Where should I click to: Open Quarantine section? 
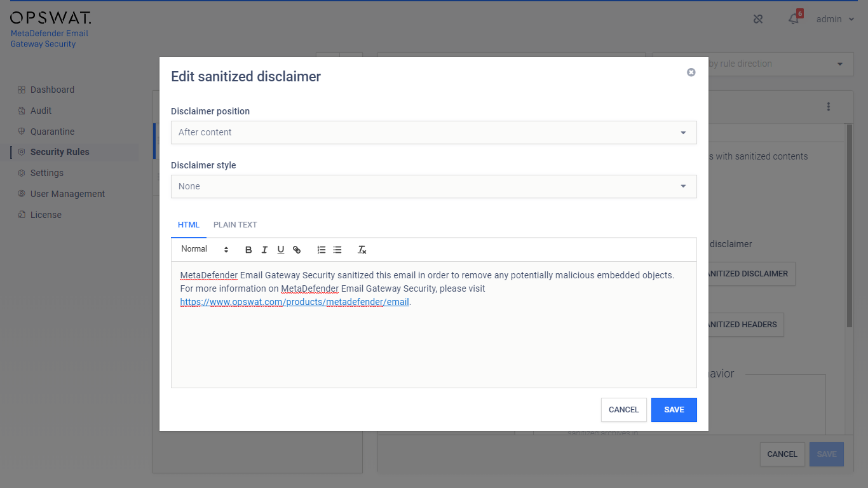pos(52,132)
